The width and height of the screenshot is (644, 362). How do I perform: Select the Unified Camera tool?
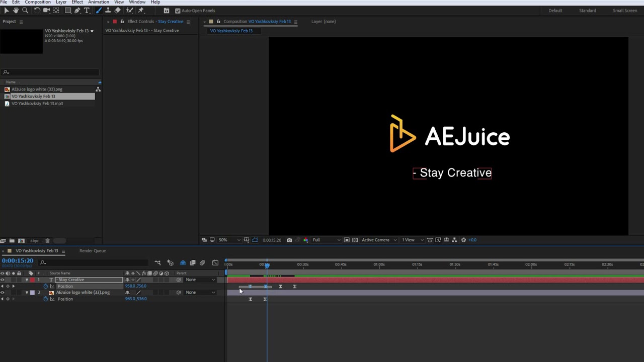pyautogui.click(x=46, y=10)
